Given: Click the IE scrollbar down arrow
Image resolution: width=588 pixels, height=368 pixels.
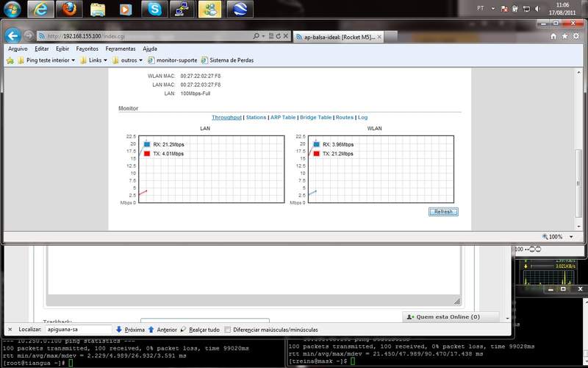Looking at the screenshot, I should 578,227.
